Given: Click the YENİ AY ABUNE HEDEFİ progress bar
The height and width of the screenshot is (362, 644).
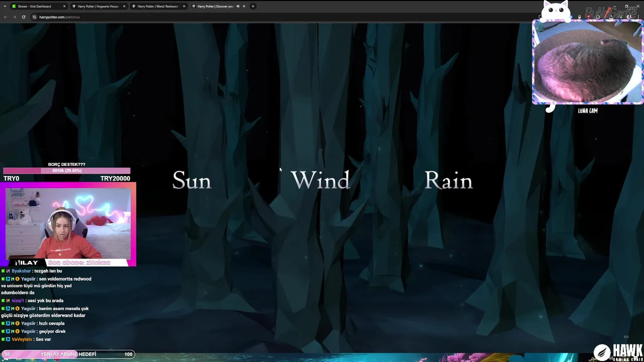Looking at the screenshot, I should point(68,354).
